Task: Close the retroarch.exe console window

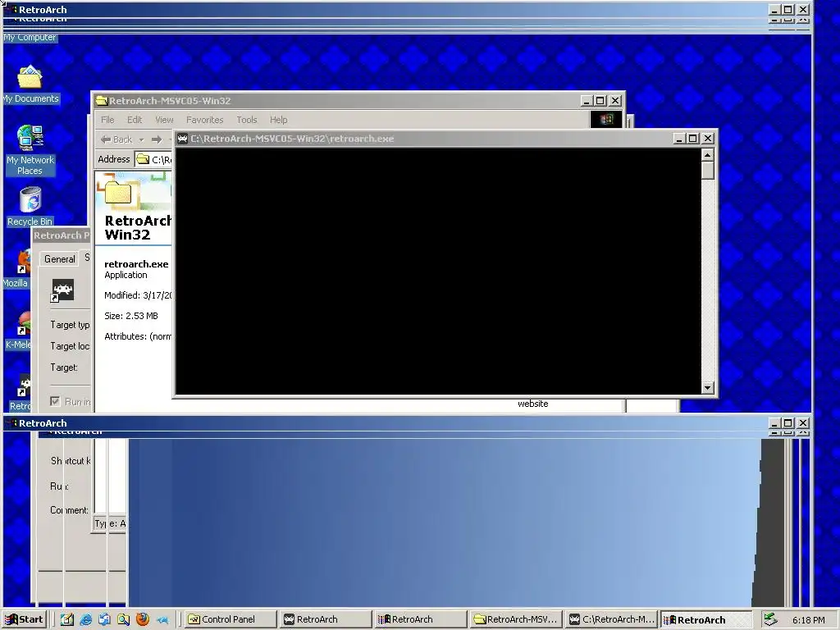Action: coord(708,138)
